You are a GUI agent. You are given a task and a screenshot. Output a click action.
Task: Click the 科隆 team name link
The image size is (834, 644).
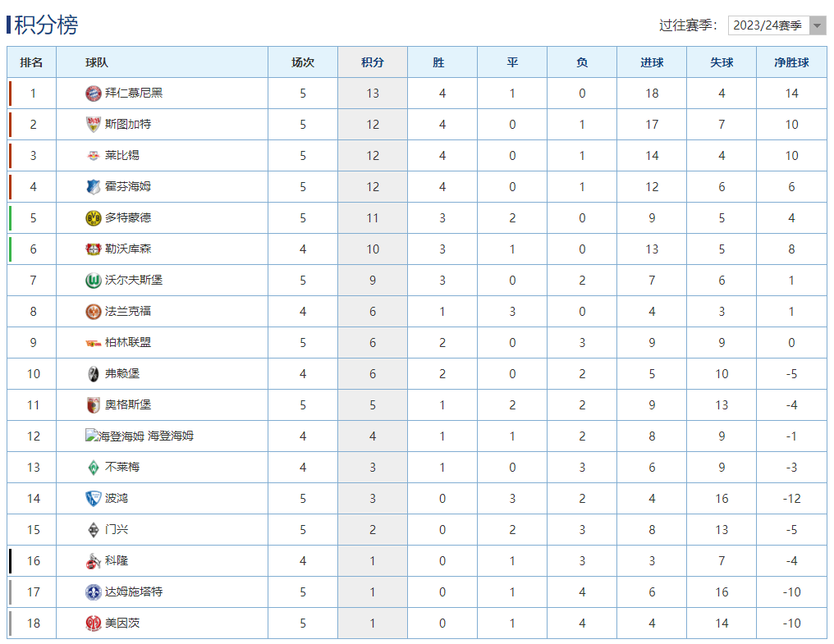point(117,561)
